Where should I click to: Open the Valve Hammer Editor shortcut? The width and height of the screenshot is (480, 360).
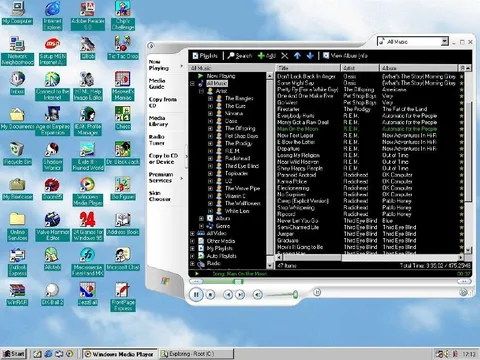pos(52,227)
